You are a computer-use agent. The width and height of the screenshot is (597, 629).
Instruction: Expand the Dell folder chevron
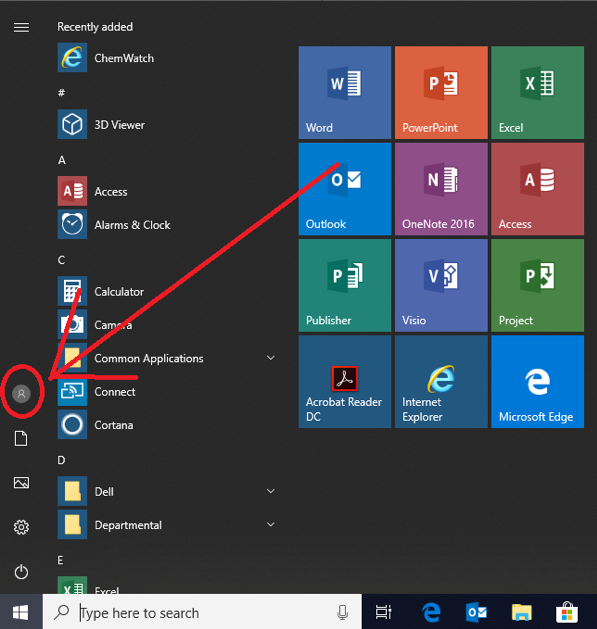271,491
